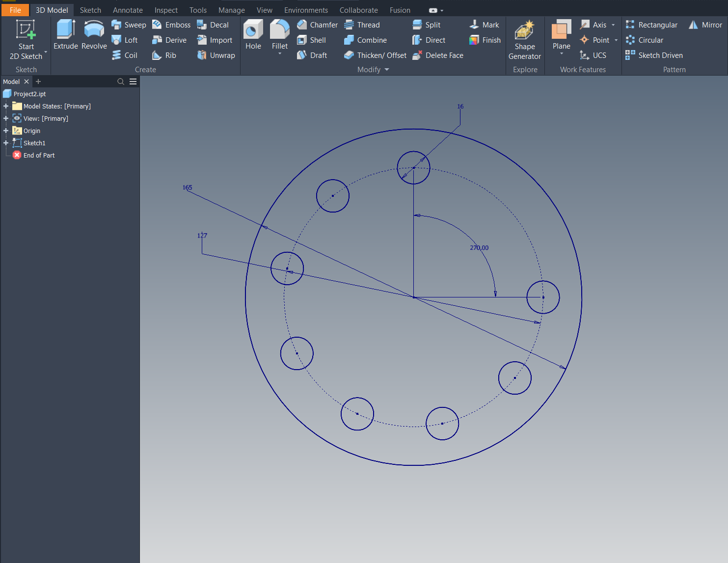This screenshot has width=728, height=563.
Task: Open the View tab
Action: (x=264, y=10)
